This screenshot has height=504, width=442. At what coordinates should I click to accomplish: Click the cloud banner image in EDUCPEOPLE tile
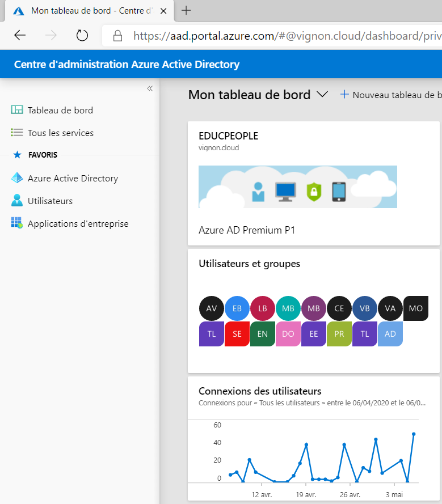(x=298, y=187)
